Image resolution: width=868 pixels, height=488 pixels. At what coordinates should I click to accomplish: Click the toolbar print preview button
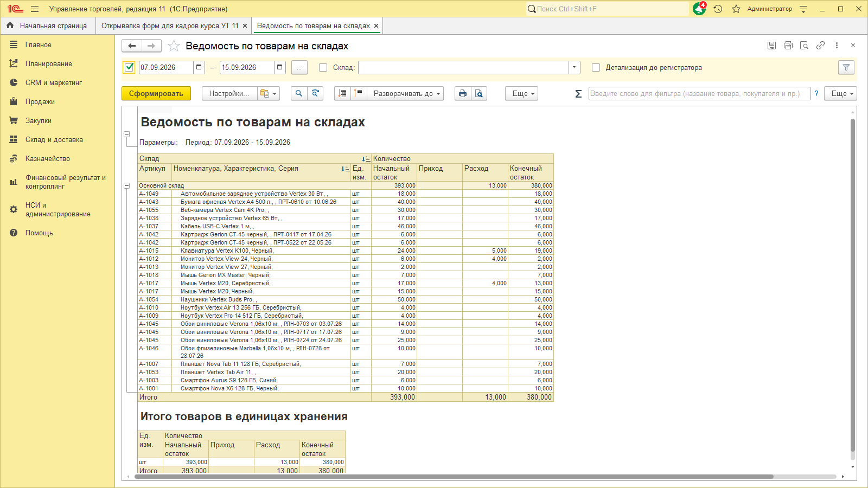tap(479, 93)
